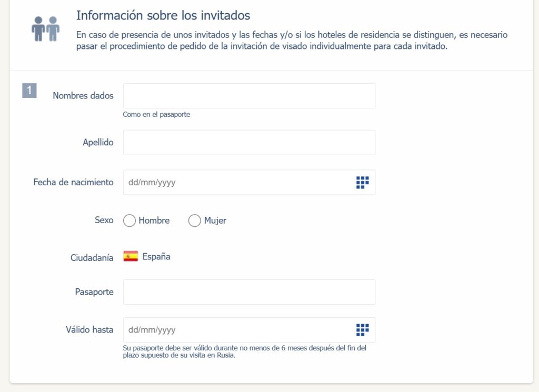Click the Sexo label text
The image size is (539, 392).
click(x=104, y=220)
